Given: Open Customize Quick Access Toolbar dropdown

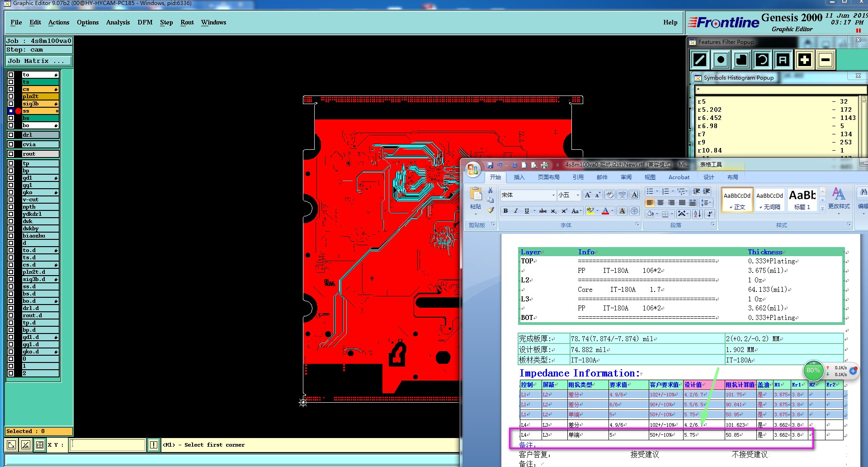Looking at the screenshot, I should click(557, 165).
